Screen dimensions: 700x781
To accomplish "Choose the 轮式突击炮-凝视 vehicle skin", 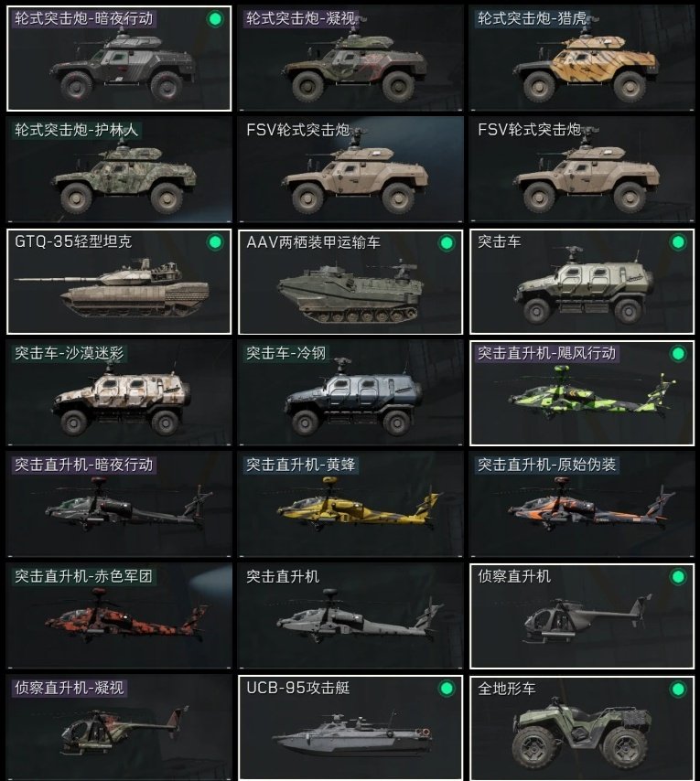I will [350, 59].
